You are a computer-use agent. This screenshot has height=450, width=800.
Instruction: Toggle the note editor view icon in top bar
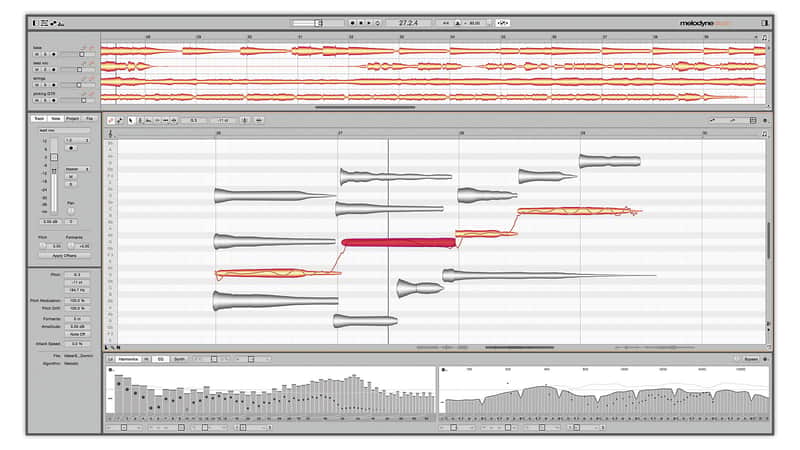[x=53, y=23]
